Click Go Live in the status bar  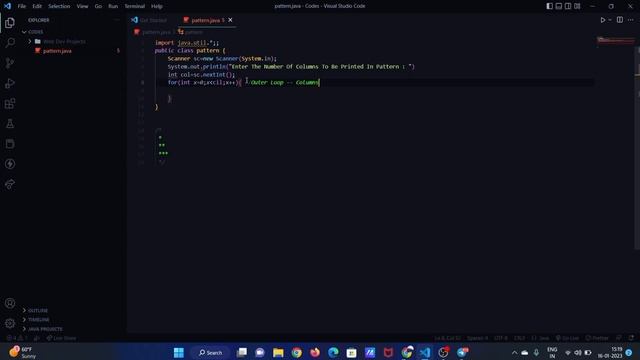(567, 338)
